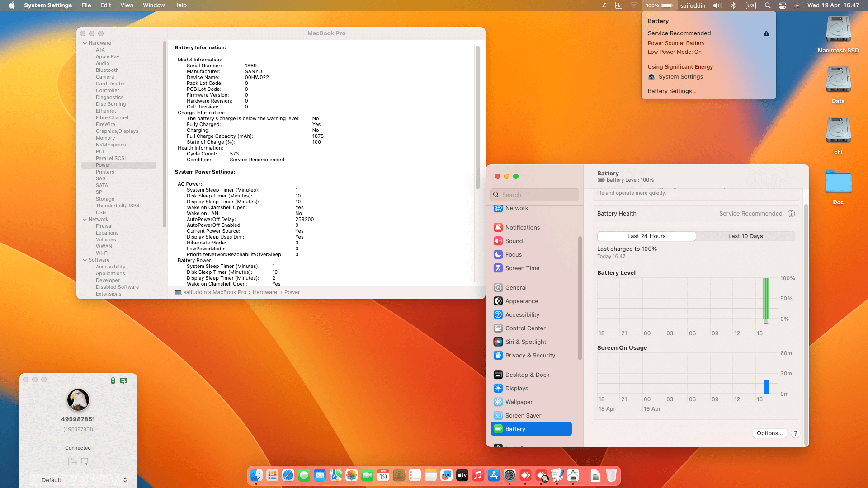Open Bluetooth menu from the menu bar
The image size is (868, 488).
(733, 5)
